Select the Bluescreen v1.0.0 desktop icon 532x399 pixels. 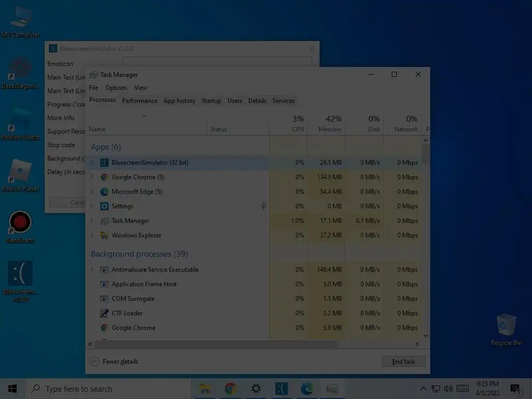(20, 281)
